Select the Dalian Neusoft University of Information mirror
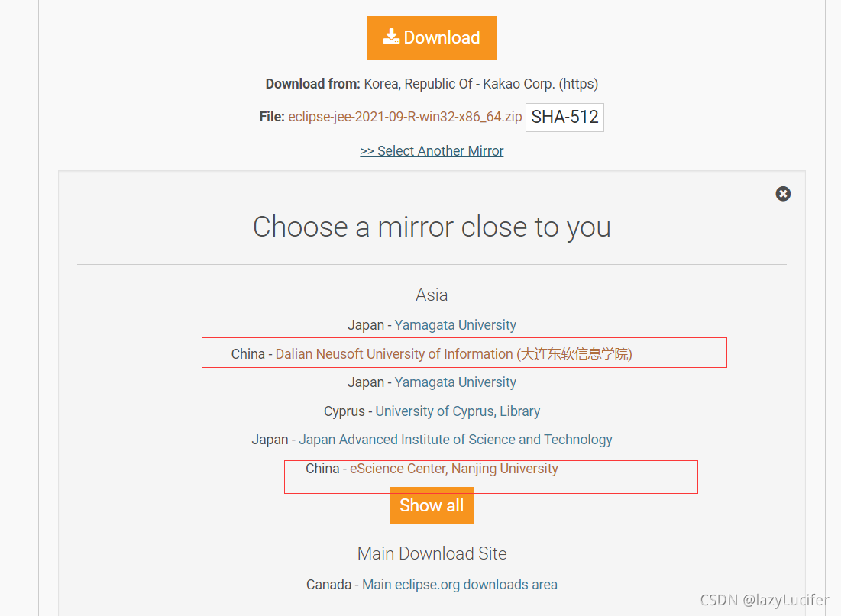 coord(454,354)
